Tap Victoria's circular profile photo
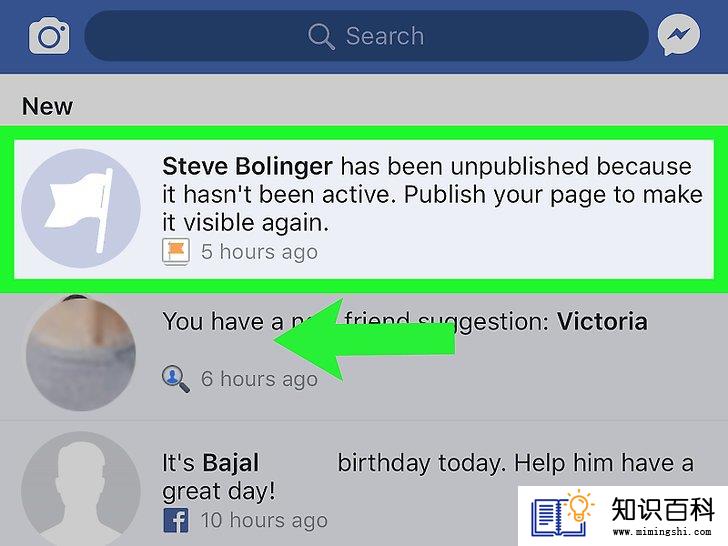 click(x=81, y=354)
